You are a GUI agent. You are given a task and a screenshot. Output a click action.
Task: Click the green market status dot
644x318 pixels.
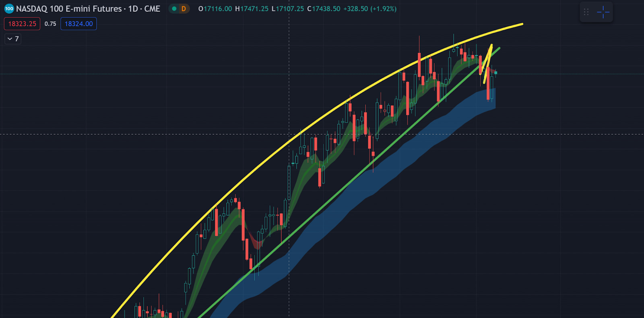click(174, 8)
